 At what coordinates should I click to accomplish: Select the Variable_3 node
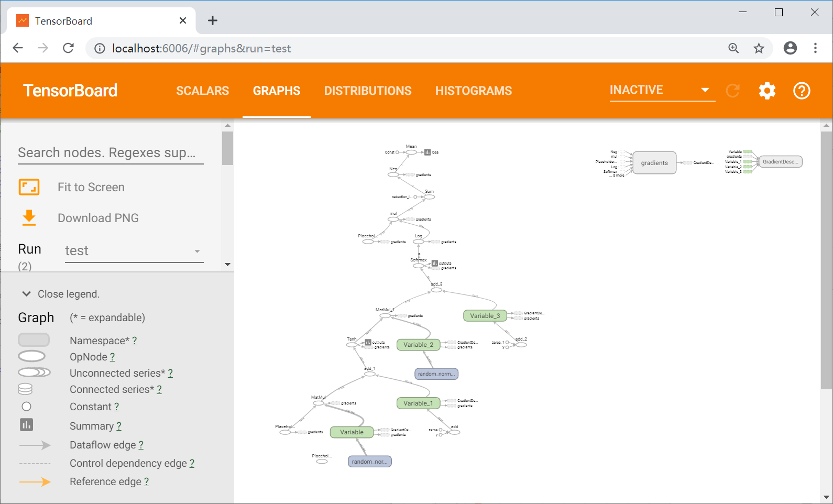[485, 316]
